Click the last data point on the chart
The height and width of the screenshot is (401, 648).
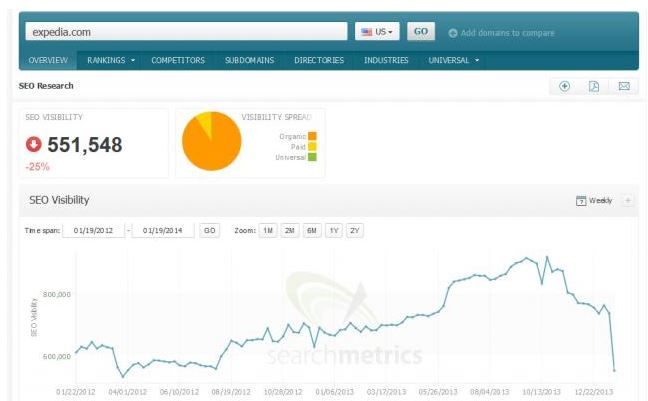point(614,370)
